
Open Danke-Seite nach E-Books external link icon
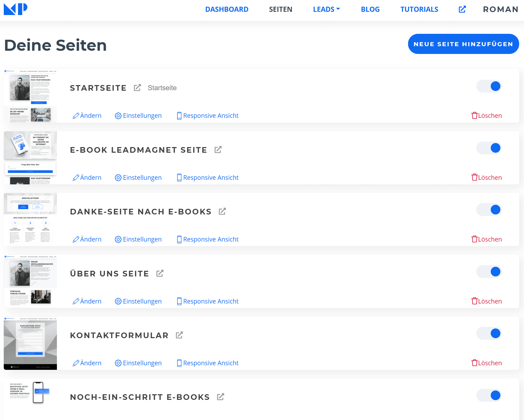(222, 211)
